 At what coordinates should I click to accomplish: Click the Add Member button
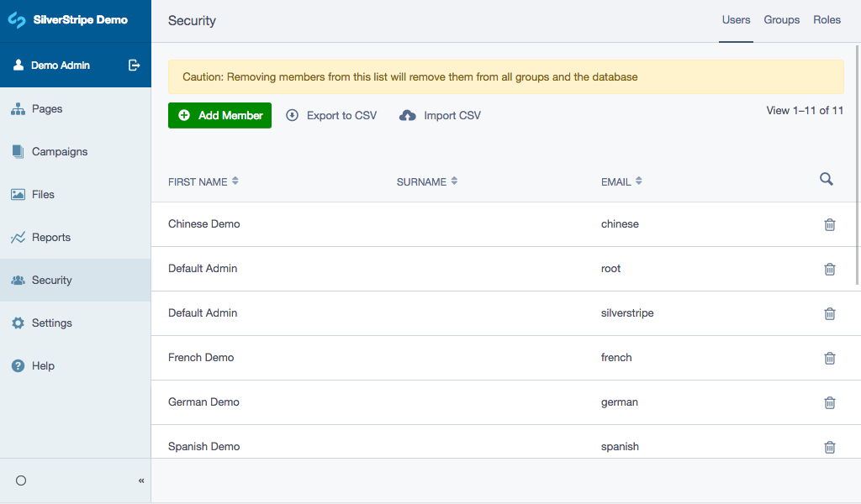[219, 115]
